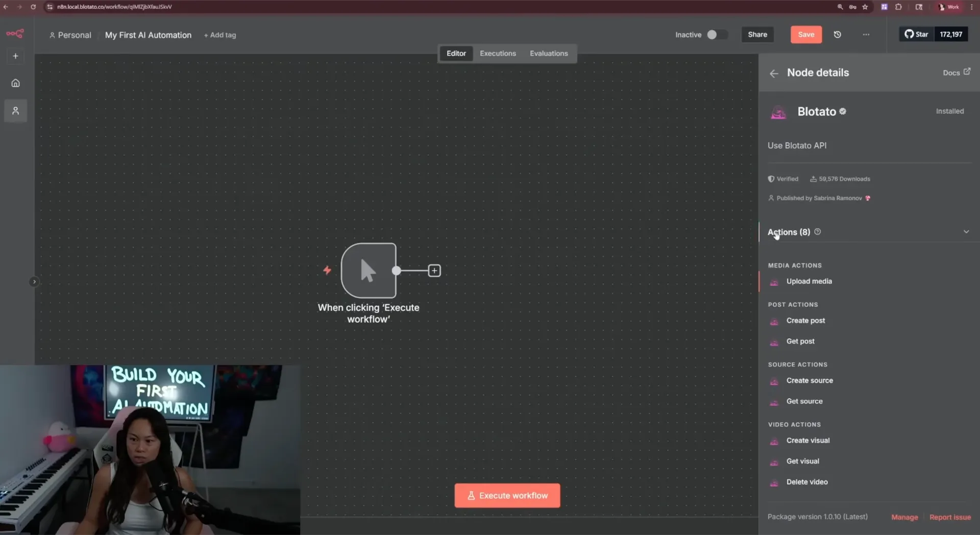This screenshot has height=535, width=980.
Task: Click the browser forward arrow
Action: 19,7
